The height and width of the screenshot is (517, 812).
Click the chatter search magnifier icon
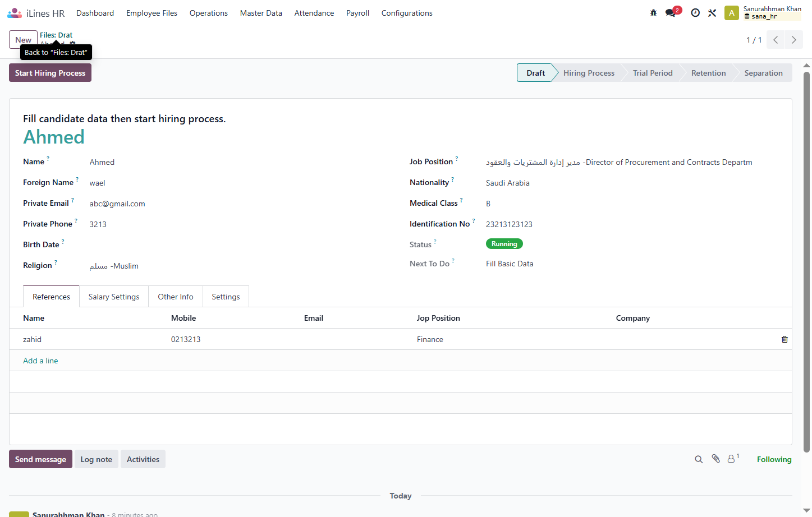point(699,459)
